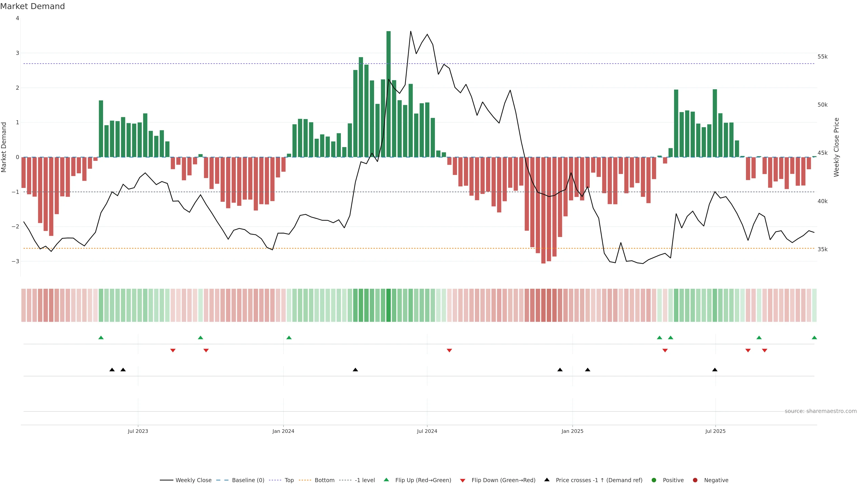Viewport: 868px width, 488px height.
Task: Click Flip Up green triangle legend icon
Action: point(386,480)
